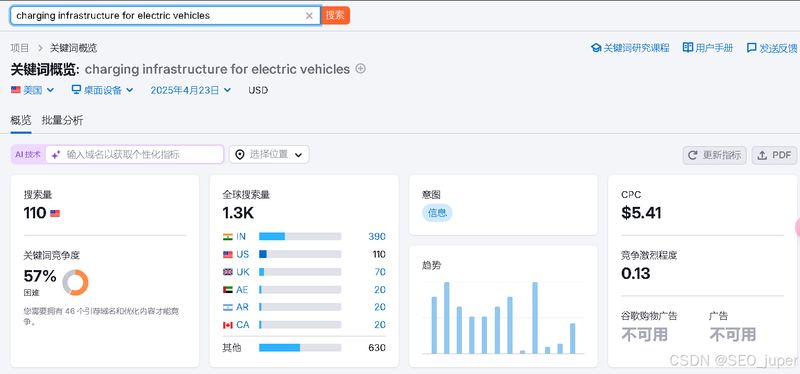This screenshot has height=374, width=800.
Task: Click the 竞争激烈程度 value 0.13
Action: coord(636,273)
